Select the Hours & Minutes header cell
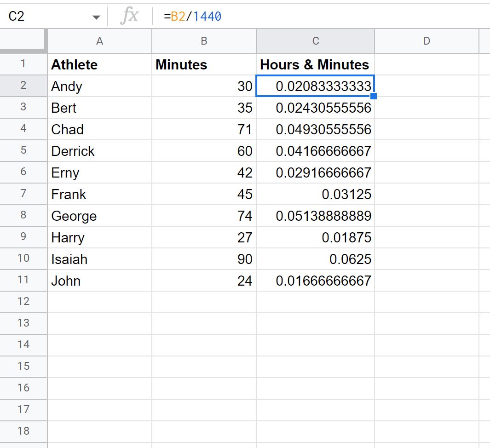This screenshot has width=490, height=448. (x=315, y=64)
